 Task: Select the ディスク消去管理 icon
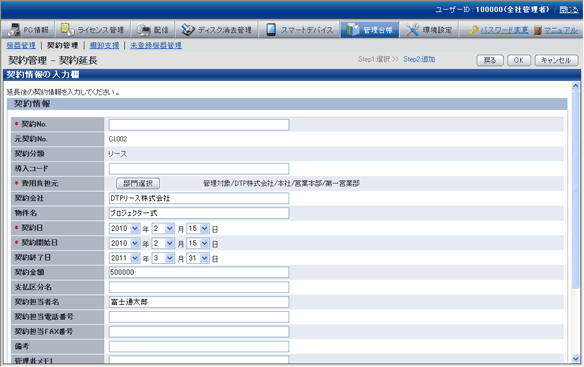(188, 30)
